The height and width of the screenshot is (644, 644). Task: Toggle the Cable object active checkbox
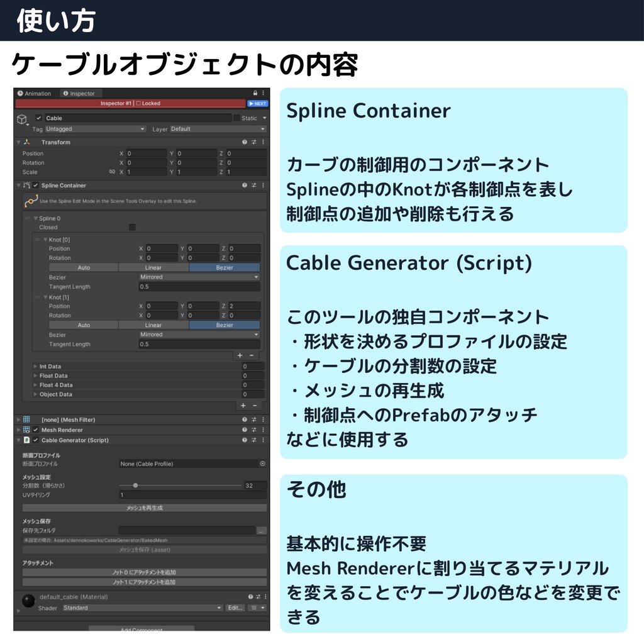38,118
